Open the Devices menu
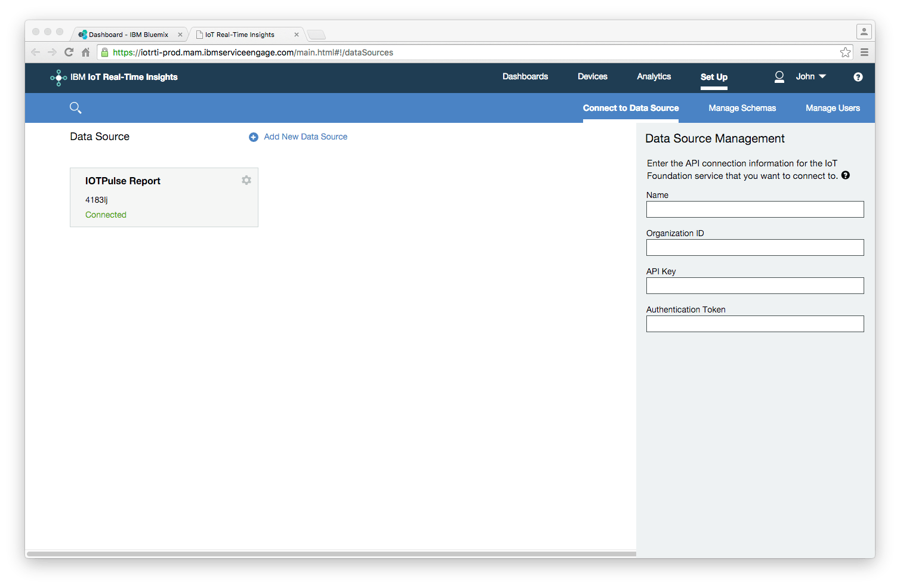Image resolution: width=900 pixels, height=588 pixels. (x=593, y=77)
